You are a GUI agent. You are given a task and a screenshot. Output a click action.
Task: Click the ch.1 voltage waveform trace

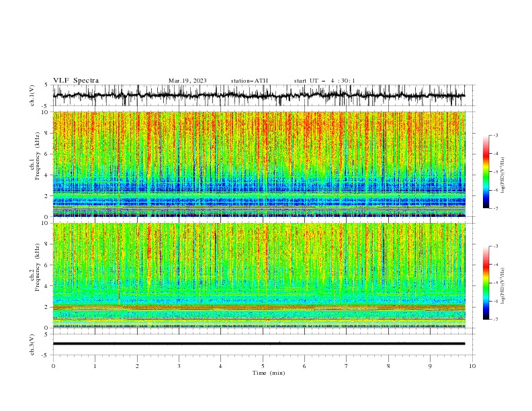coord(259,95)
